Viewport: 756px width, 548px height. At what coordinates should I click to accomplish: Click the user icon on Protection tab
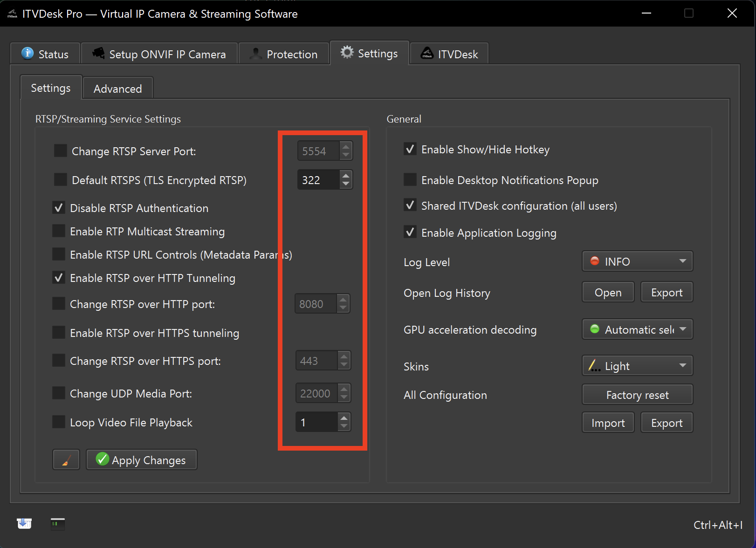[x=255, y=54]
